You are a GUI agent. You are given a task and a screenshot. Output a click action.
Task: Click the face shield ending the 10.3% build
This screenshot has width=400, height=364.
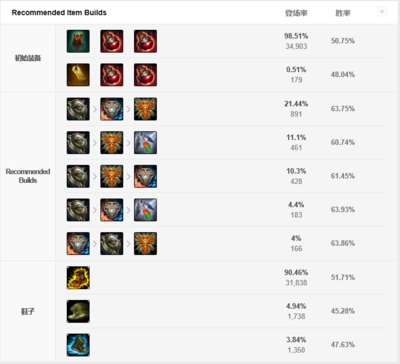145,176
